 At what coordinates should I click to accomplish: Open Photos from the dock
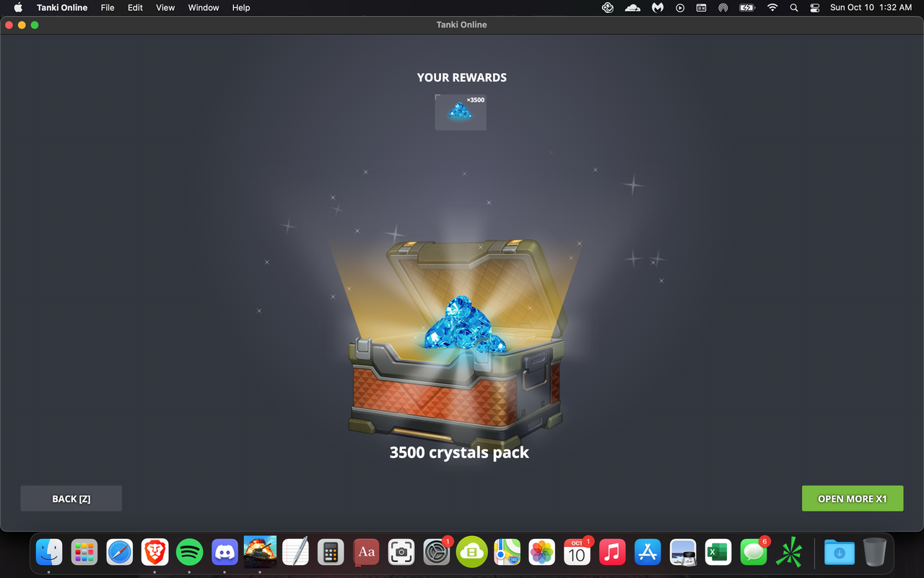point(541,552)
